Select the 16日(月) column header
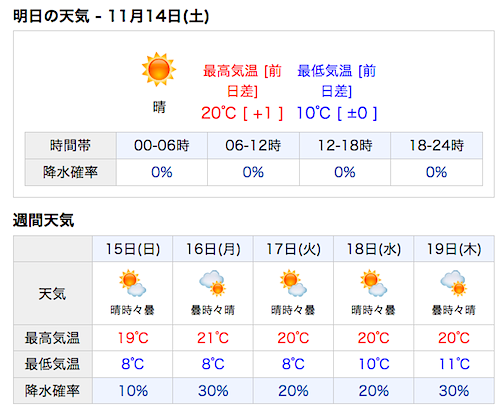This screenshot has width=504, height=412. point(213,249)
